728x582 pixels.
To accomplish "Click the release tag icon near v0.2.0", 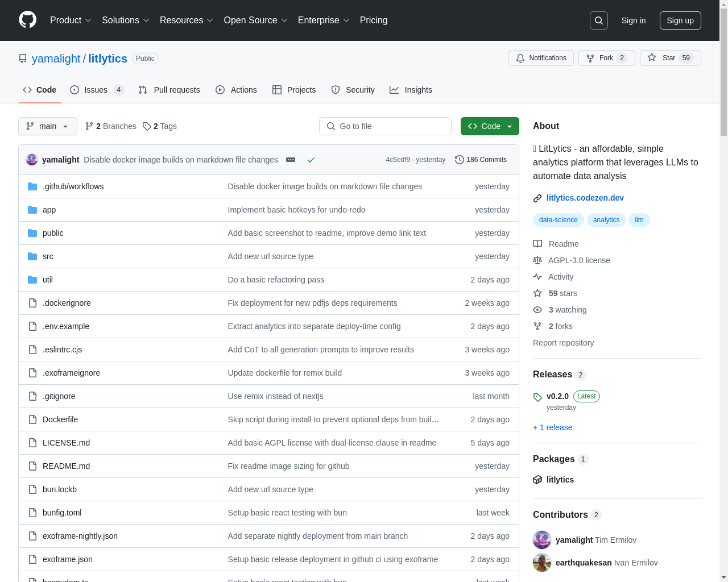I will point(537,397).
